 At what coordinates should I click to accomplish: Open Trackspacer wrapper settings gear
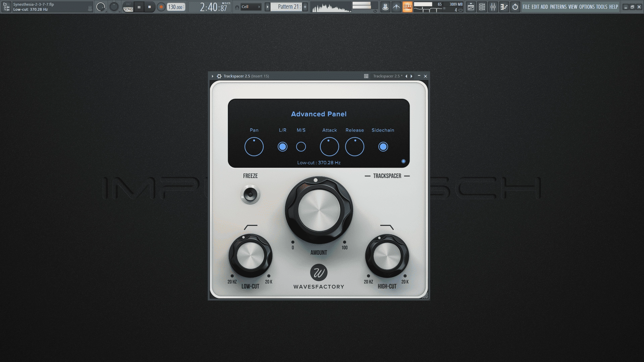tap(219, 76)
